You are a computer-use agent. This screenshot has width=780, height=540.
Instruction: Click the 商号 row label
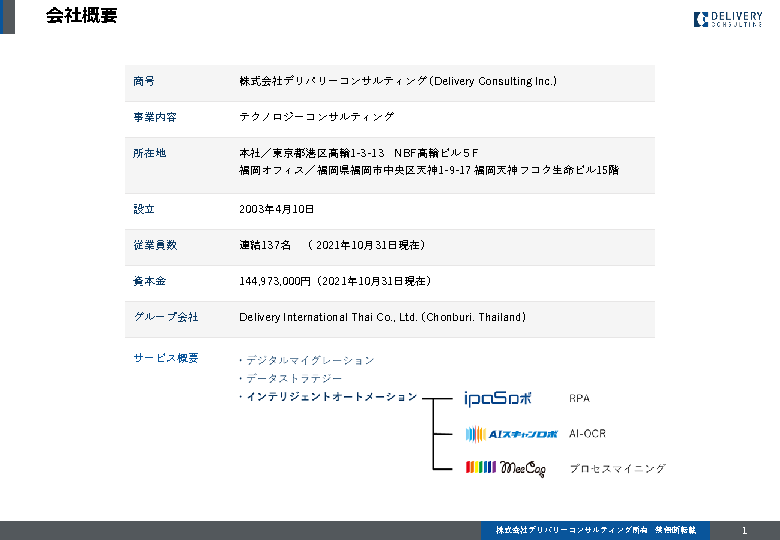click(x=144, y=81)
